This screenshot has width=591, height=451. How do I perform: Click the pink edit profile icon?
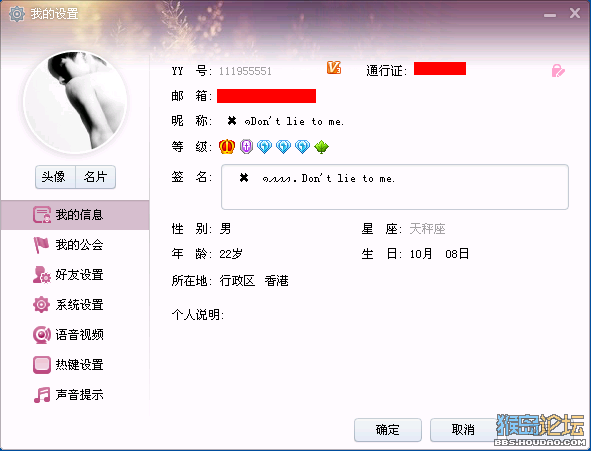(x=558, y=70)
